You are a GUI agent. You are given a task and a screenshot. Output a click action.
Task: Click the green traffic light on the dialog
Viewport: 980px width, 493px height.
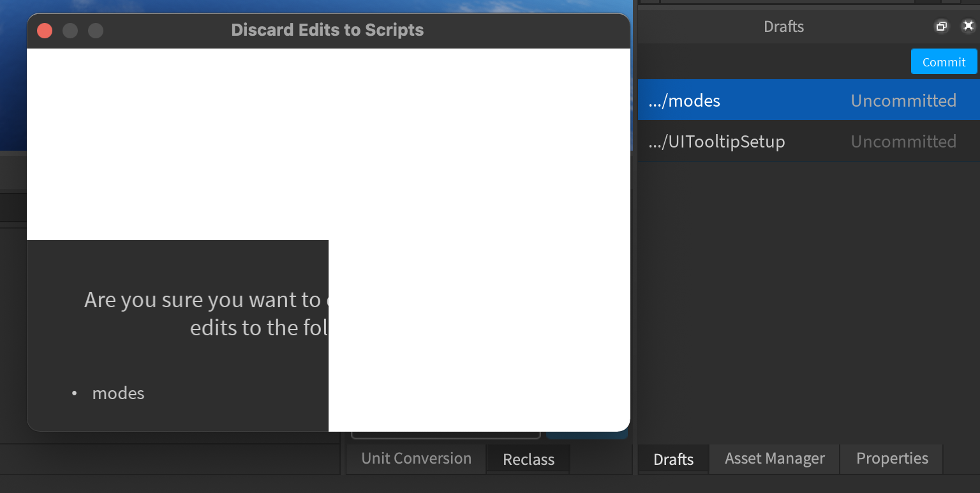pos(96,30)
